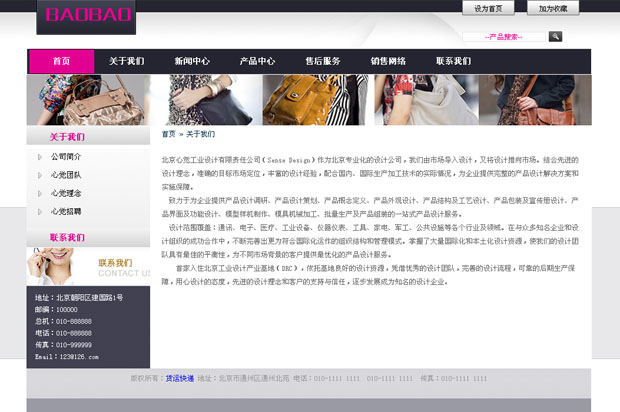Select 公司简介 in the sidebar

pyautogui.click(x=66, y=157)
